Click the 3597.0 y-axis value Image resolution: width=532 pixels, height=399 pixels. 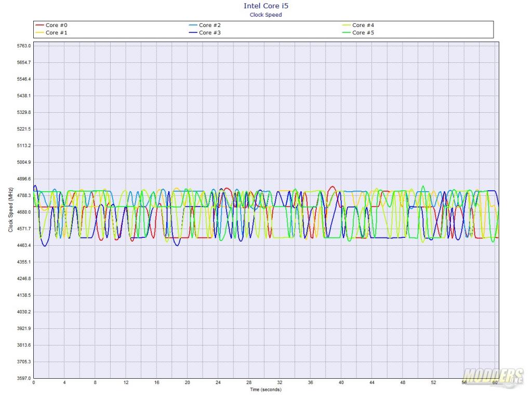24,378
